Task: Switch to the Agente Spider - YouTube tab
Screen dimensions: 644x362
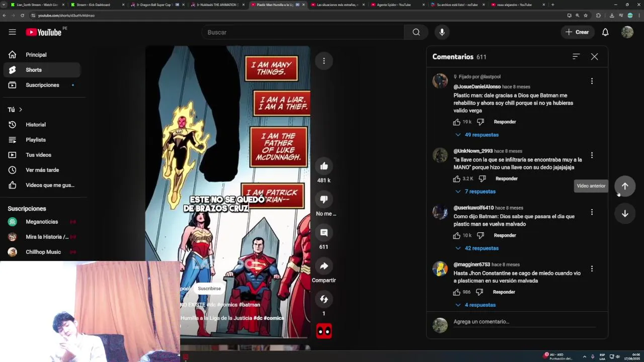Action: click(x=397, y=5)
